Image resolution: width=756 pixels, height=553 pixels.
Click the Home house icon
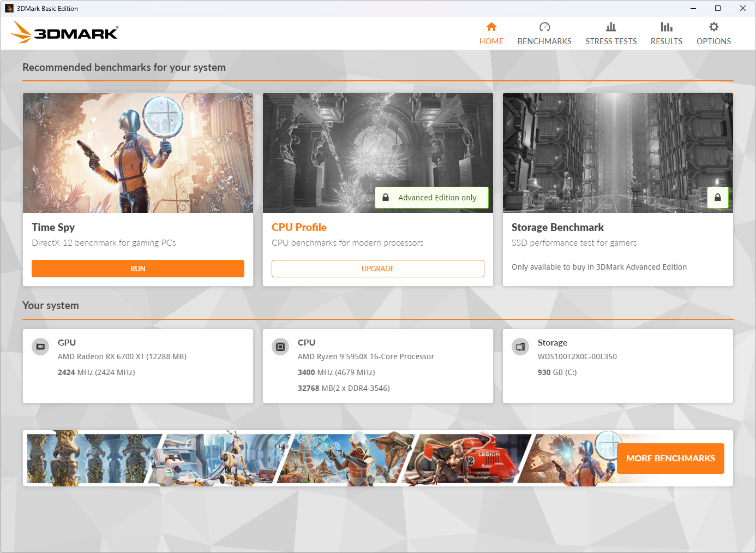(x=491, y=27)
